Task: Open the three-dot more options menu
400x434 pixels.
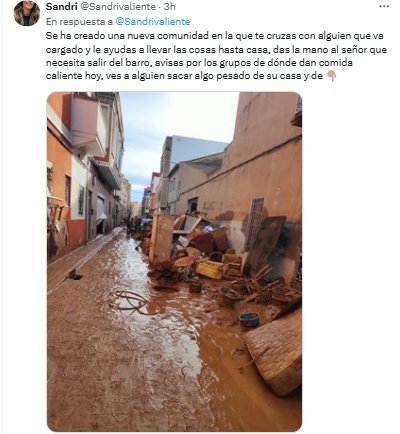Action: point(384,6)
